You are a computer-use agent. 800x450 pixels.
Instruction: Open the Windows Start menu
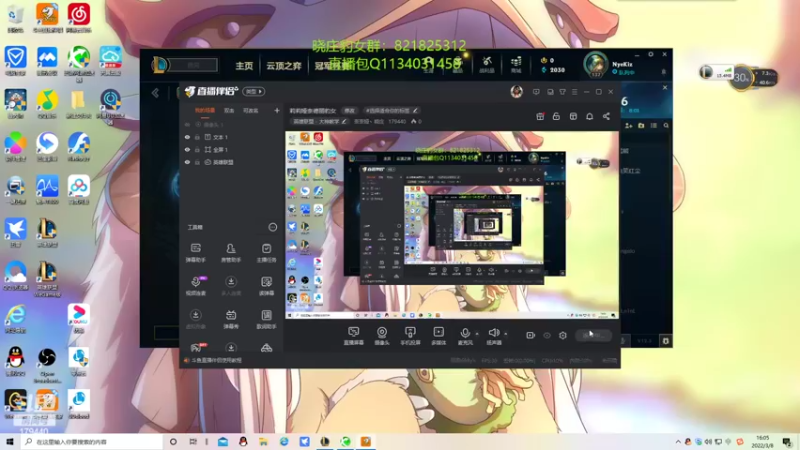pyautogui.click(x=10, y=442)
